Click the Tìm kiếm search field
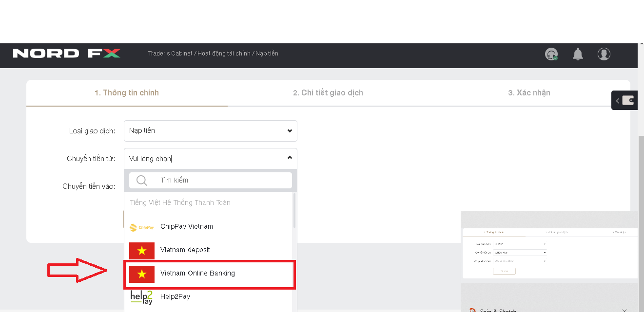Image resolution: width=644 pixels, height=312 pixels. 211,181
